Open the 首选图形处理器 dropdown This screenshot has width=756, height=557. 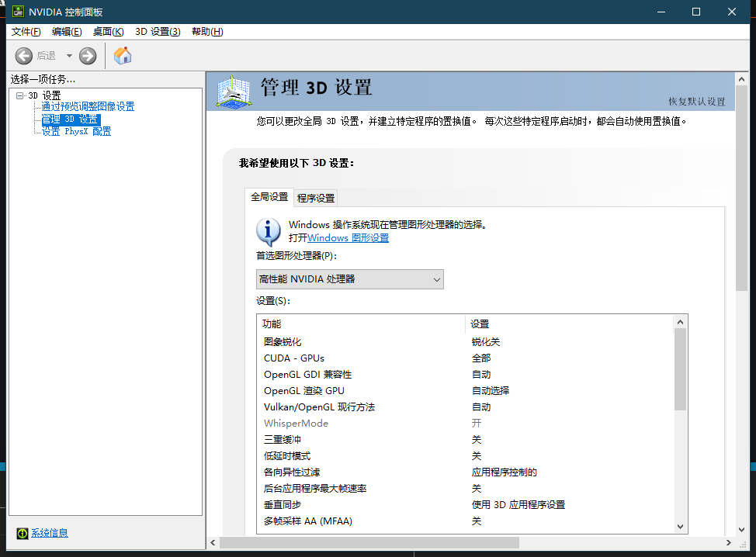(x=349, y=279)
